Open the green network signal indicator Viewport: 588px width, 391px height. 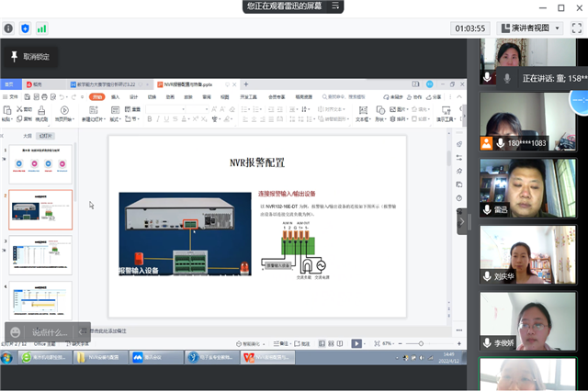(41, 28)
